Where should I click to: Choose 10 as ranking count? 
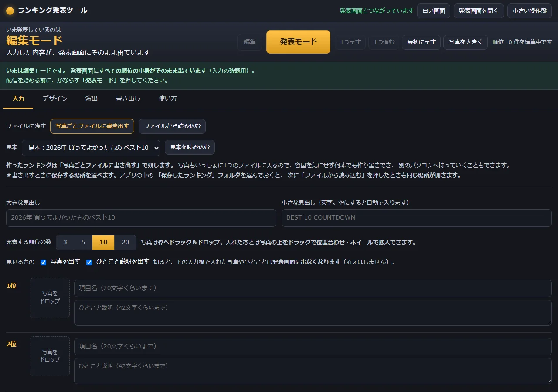pos(103,243)
